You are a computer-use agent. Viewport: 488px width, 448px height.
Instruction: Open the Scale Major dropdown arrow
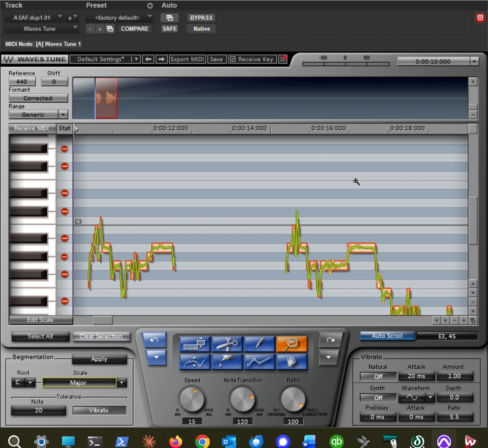point(122,382)
